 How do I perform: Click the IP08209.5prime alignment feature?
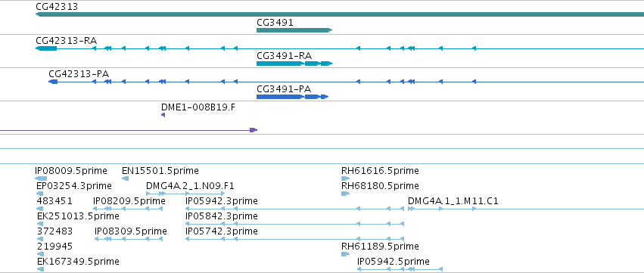128,209
